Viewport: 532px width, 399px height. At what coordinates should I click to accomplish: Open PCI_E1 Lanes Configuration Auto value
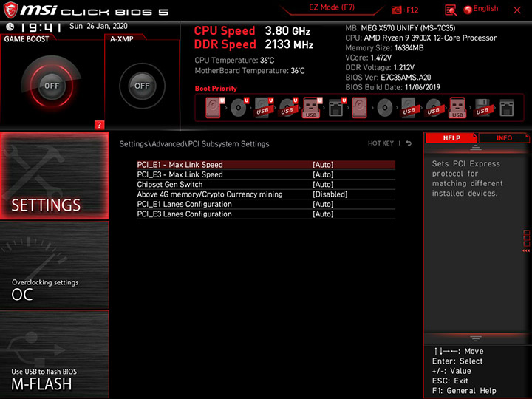pyautogui.click(x=323, y=204)
